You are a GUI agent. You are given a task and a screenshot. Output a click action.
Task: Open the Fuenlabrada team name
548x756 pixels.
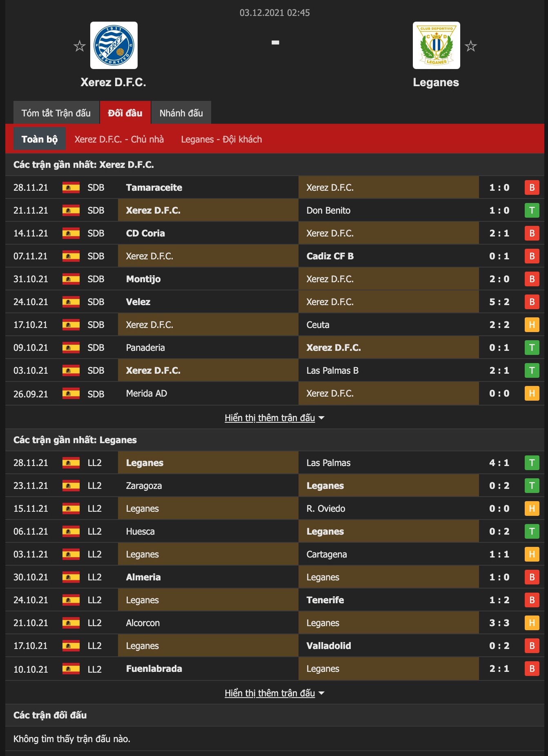pyautogui.click(x=154, y=669)
